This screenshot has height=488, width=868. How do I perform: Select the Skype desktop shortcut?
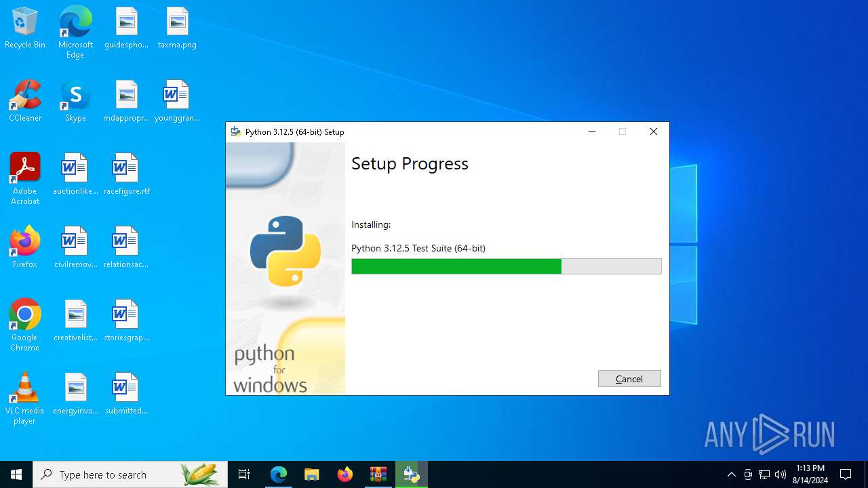tap(75, 102)
